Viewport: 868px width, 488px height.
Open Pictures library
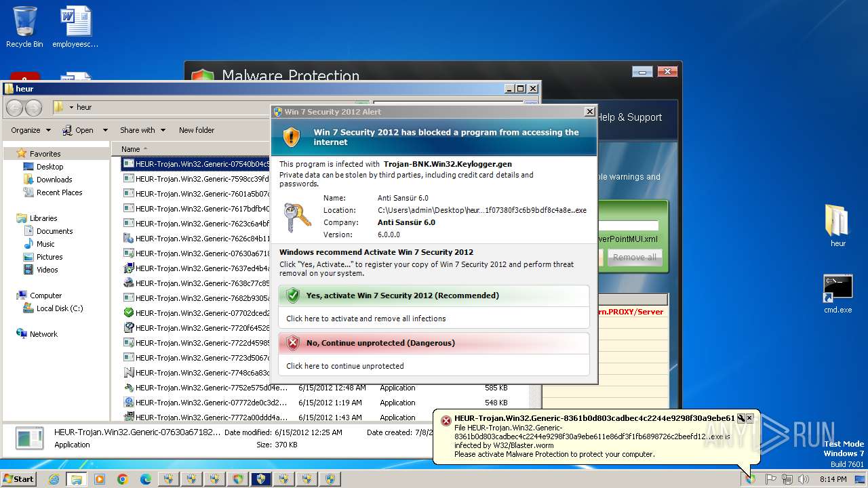click(50, 257)
